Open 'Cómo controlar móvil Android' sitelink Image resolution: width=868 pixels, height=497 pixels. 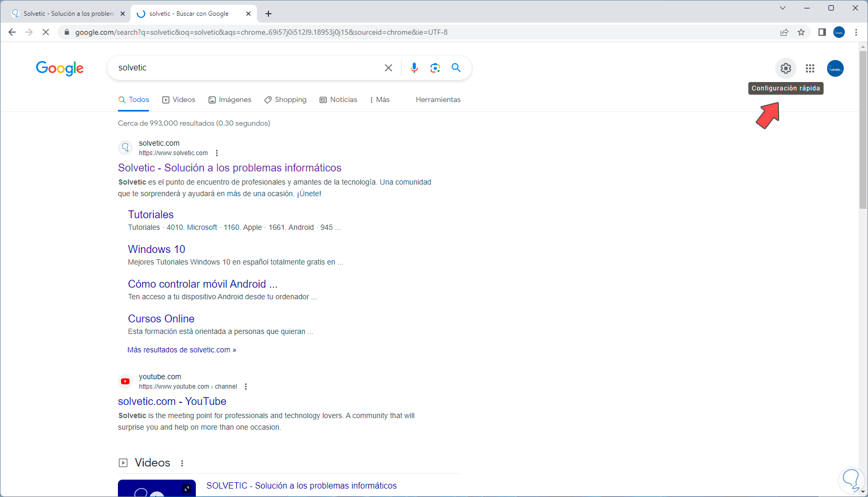coord(203,284)
